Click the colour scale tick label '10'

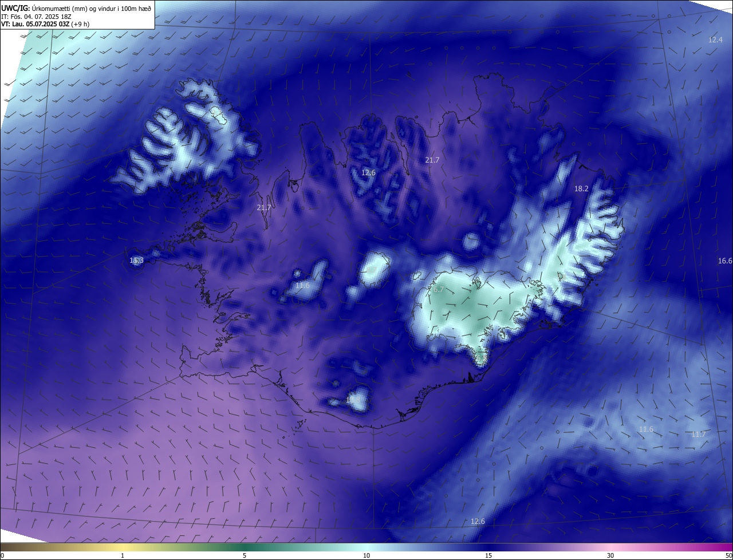tap(366, 555)
